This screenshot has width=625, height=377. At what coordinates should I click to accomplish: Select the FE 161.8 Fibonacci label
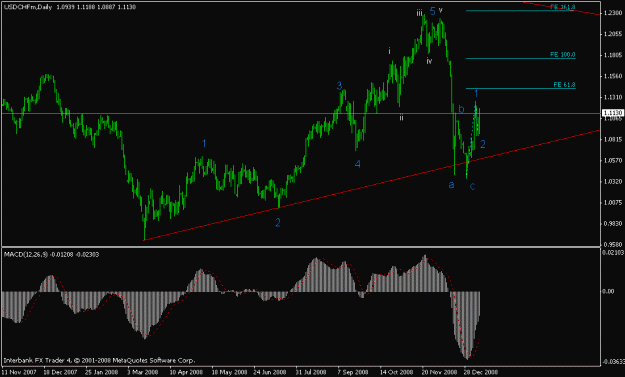click(x=562, y=7)
